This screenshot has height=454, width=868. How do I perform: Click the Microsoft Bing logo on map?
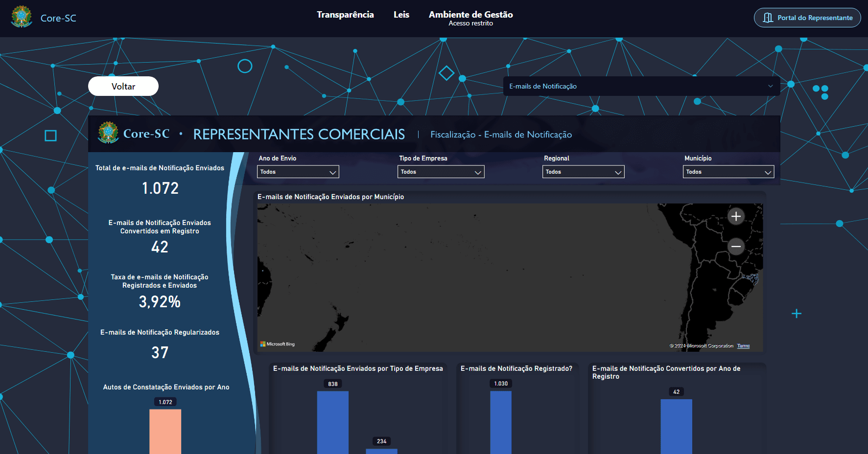click(278, 344)
